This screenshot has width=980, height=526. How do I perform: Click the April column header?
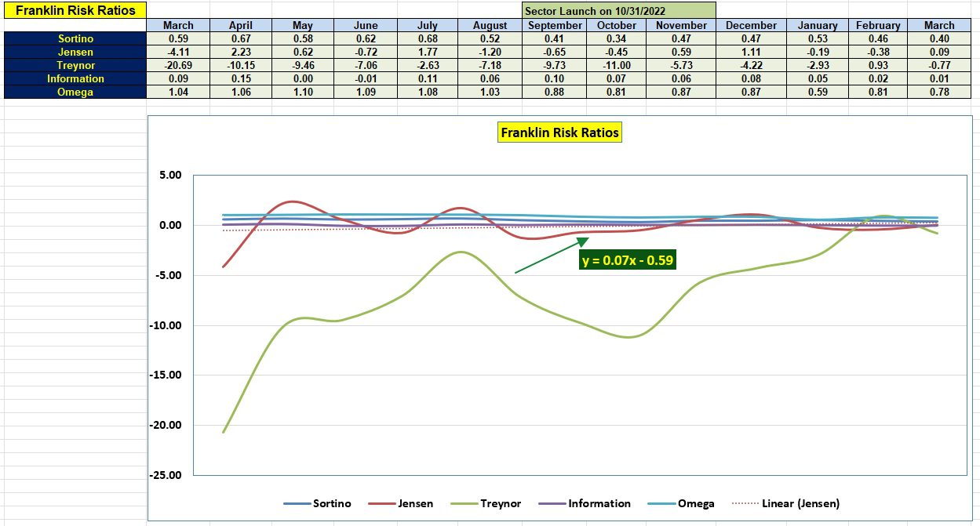[x=240, y=25]
